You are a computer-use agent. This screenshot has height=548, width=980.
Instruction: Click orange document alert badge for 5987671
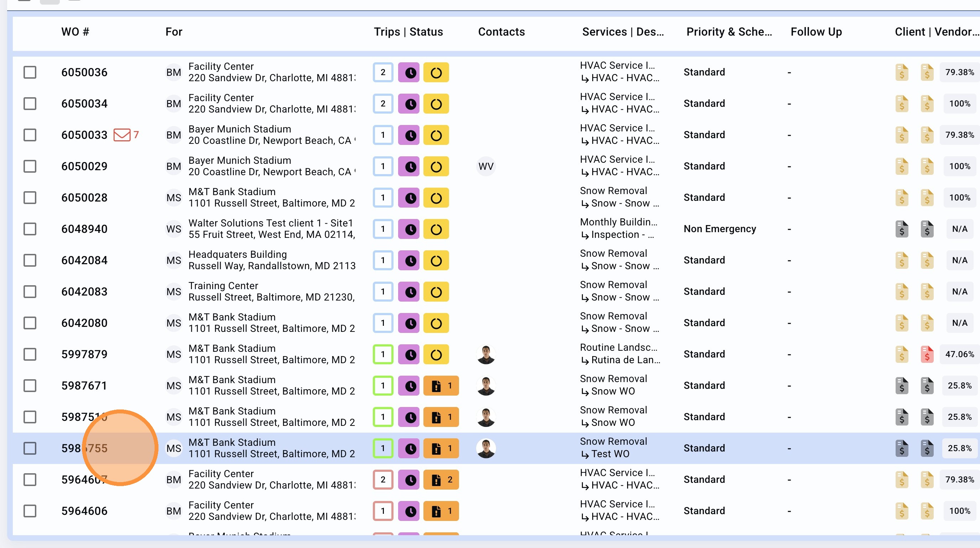click(x=441, y=386)
